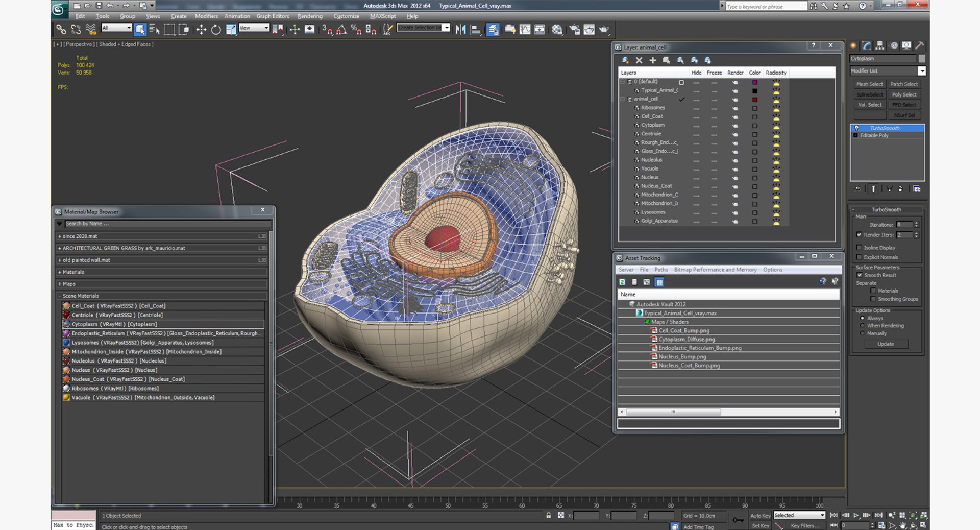Switch to the Hierarchy command panel

880,45
